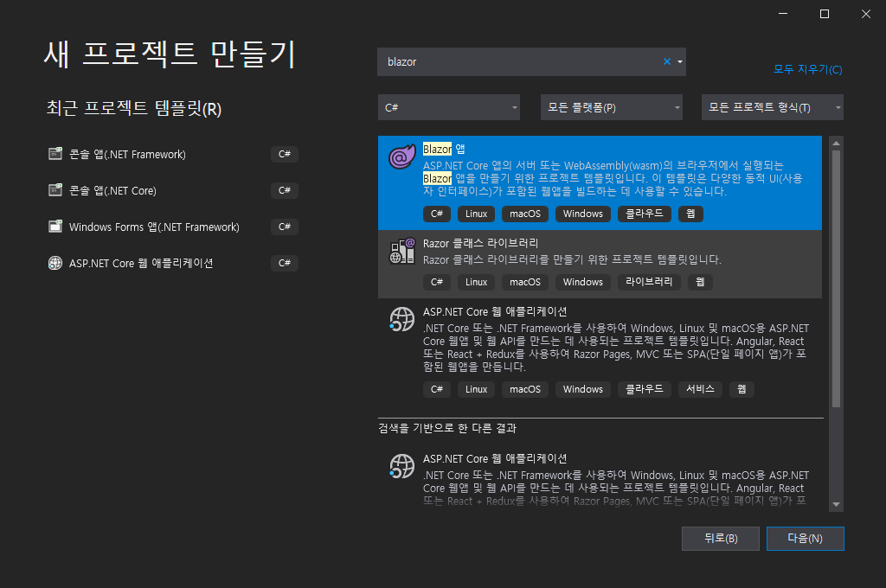Select the ASP.NET Core title under 검색을 기반으로 한 다른 결과
This screenshot has width=886, height=588.
pyautogui.click(x=494, y=458)
